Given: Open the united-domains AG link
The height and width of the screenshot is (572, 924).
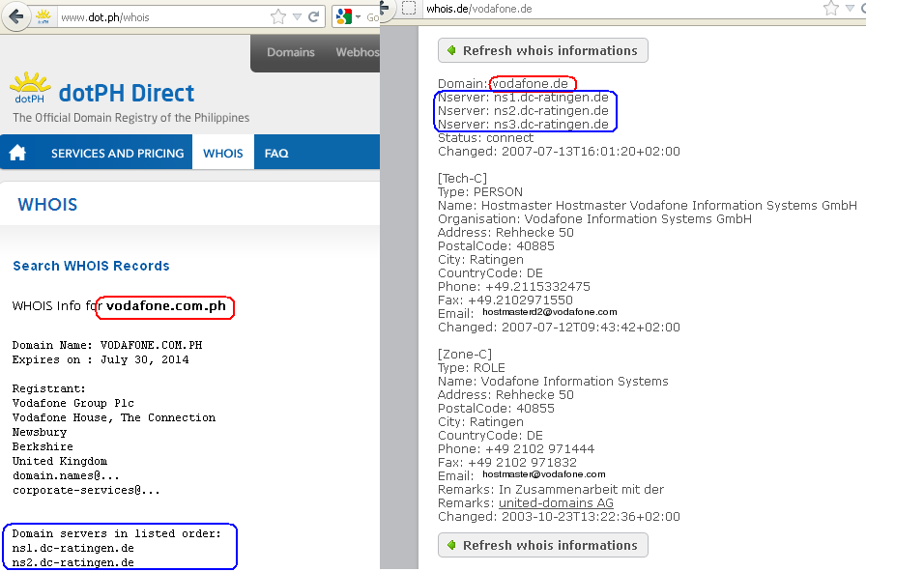Looking at the screenshot, I should tap(557, 503).
